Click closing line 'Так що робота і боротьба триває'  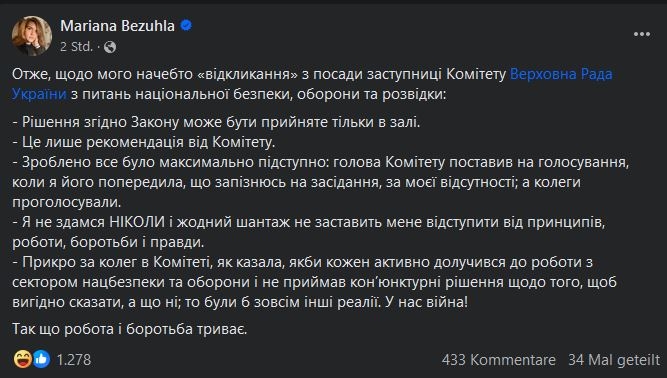click(x=130, y=329)
